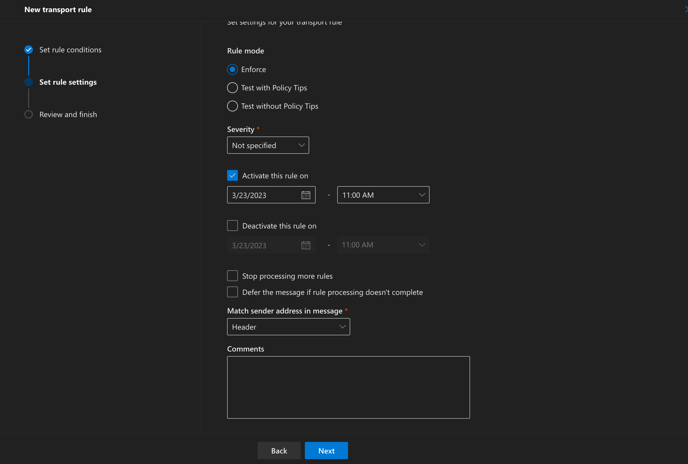Enable Deactivate this rule on checkbox
The height and width of the screenshot is (464, 688).
click(232, 226)
